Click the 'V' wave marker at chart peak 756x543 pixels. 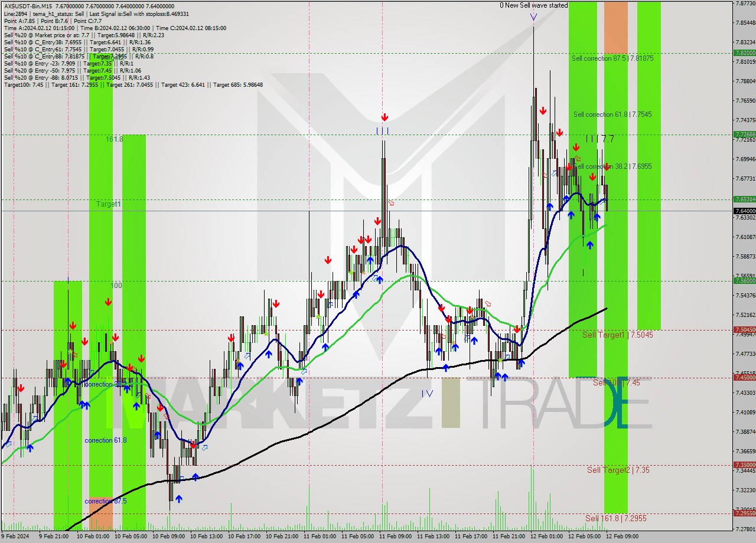click(x=533, y=17)
